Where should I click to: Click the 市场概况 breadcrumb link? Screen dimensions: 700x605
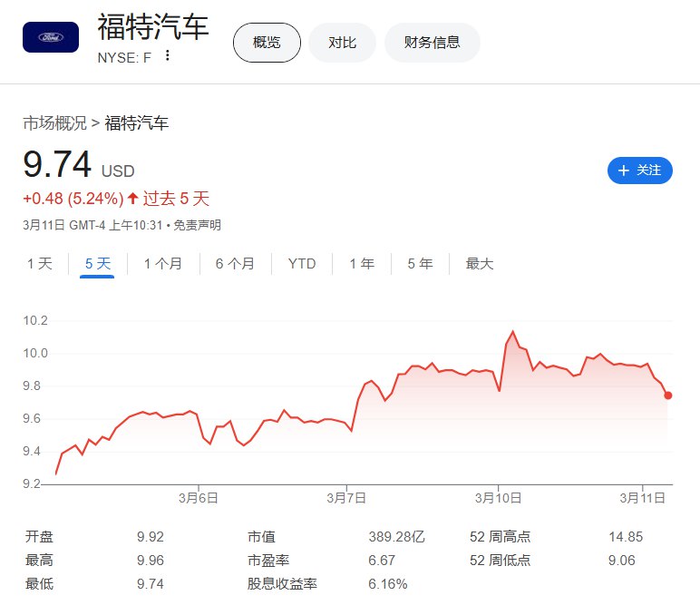coord(54,122)
